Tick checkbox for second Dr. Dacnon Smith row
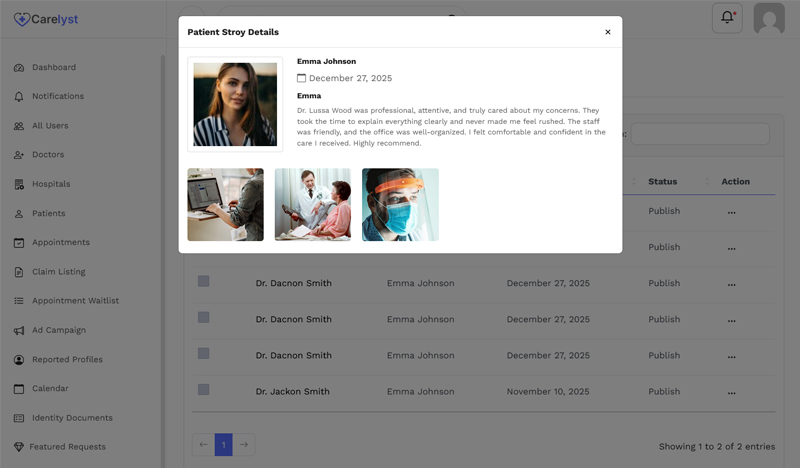This screenshot has height=468, width=800. pyautogui.click(x=204, y=317)
